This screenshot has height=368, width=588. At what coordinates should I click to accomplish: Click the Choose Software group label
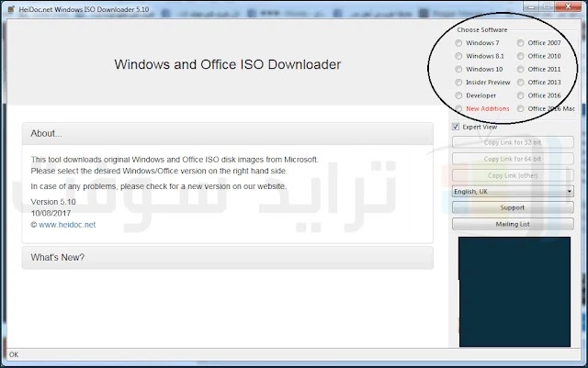(x=481, y=30)
